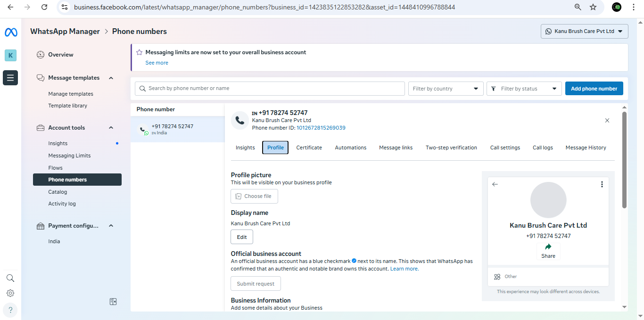
Task: Click the three-dot menu in profile preview
Action: 602,184
